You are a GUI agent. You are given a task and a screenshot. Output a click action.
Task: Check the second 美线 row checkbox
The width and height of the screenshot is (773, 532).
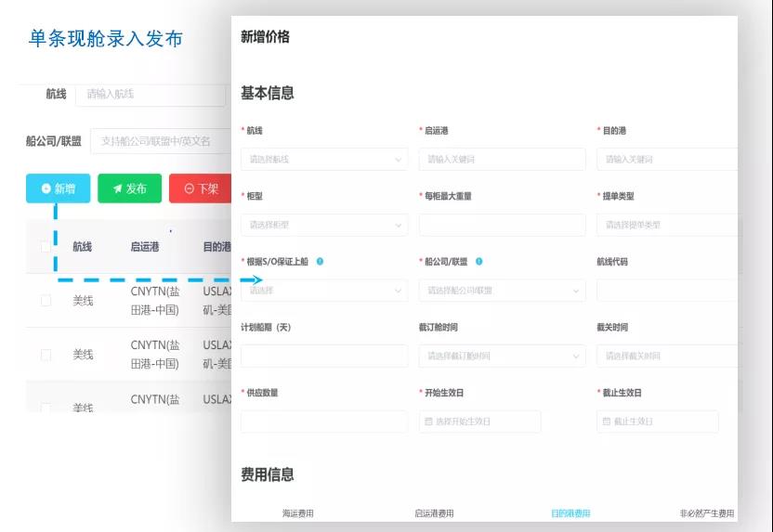click(46, 355)
